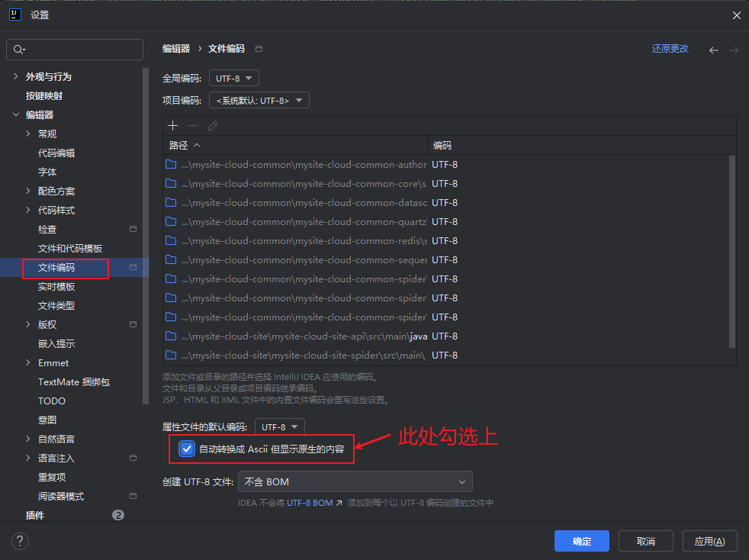Select TextMate 捆绑包 in the settings tree
This screenshot has height=560, width=749.
click(74, 381)
